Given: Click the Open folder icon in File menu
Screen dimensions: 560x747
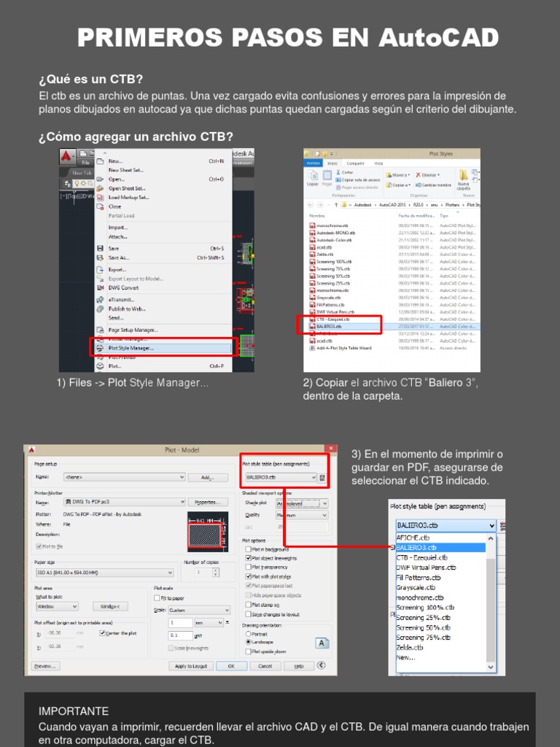Looking at the screenshot, I should click(100, 179).
